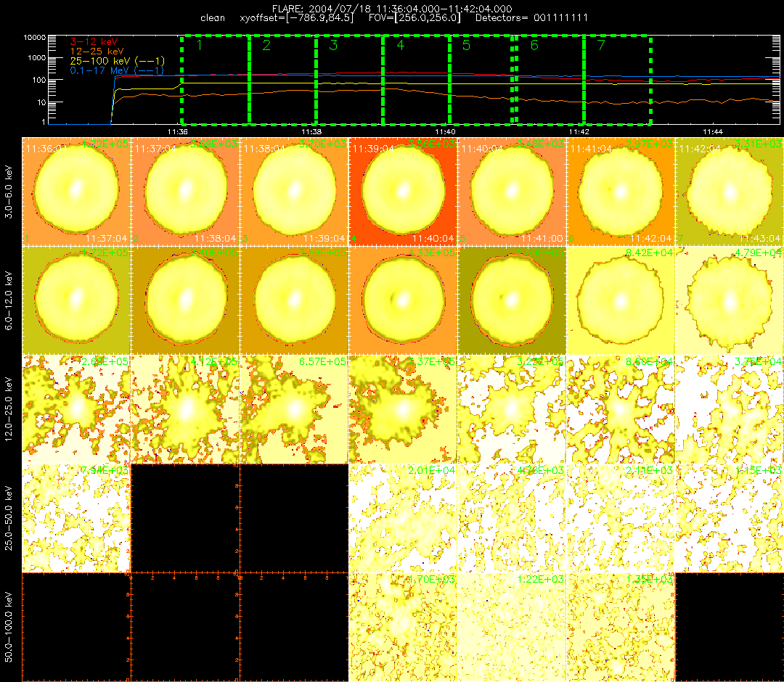Click the 25.0-50.0 keV row label

point(9,518)
